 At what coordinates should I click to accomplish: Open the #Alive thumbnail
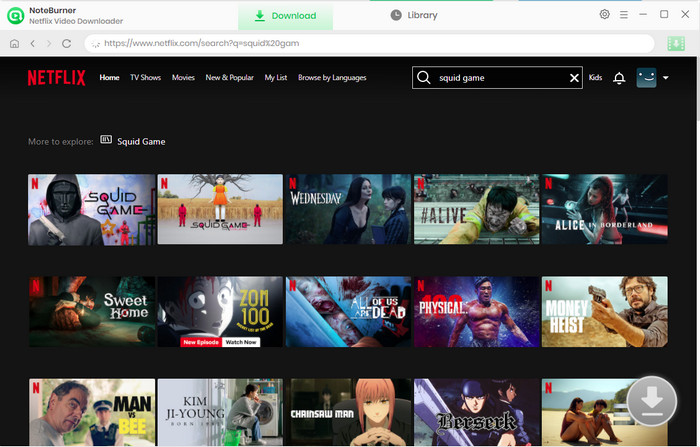click(x=476, y=209)
